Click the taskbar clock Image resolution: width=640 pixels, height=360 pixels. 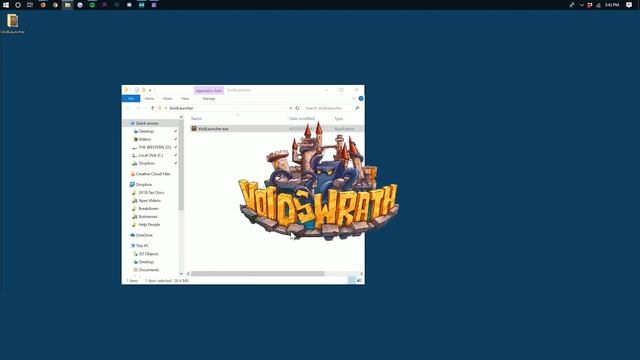pyautogui.click(x=612, y=5)
